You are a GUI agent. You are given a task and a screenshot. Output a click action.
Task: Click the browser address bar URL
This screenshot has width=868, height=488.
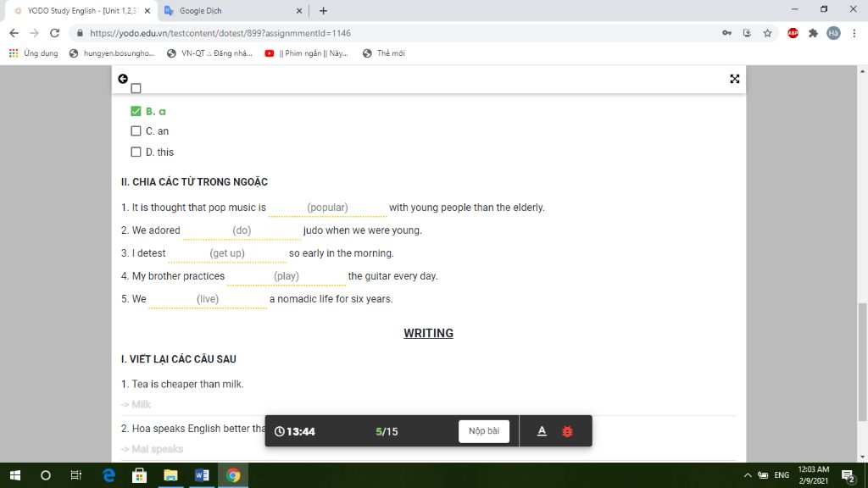tap(220, 33)
